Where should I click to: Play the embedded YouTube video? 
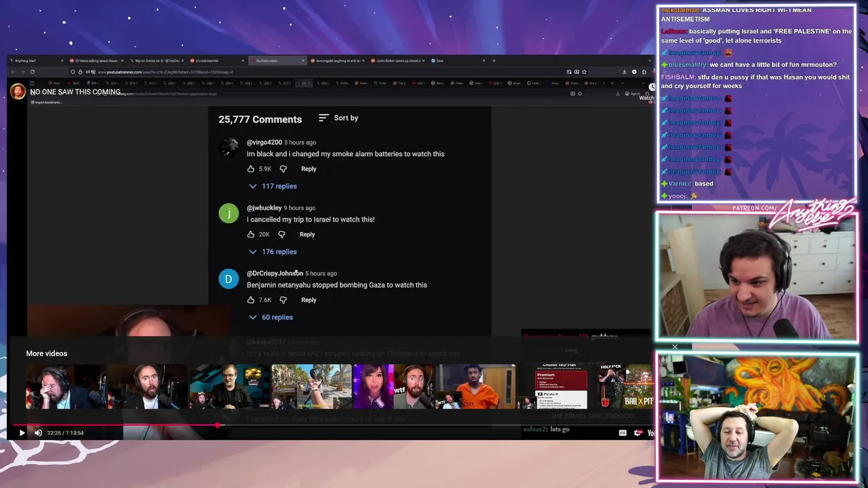22,432
